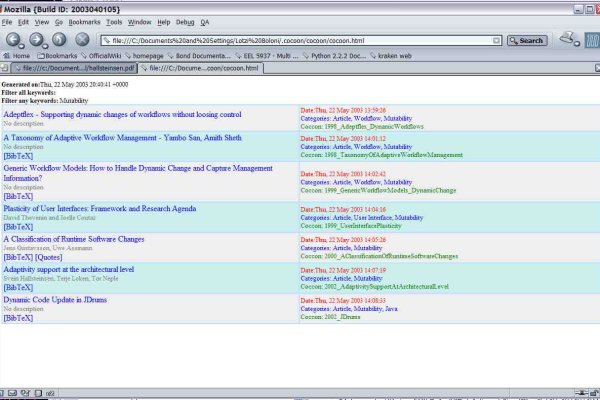Image resolution: width=600 pixels, height=400 pixels.
Task: Open the Bookmarks menu
Action: pyautogui.click(x=82, y=21)
